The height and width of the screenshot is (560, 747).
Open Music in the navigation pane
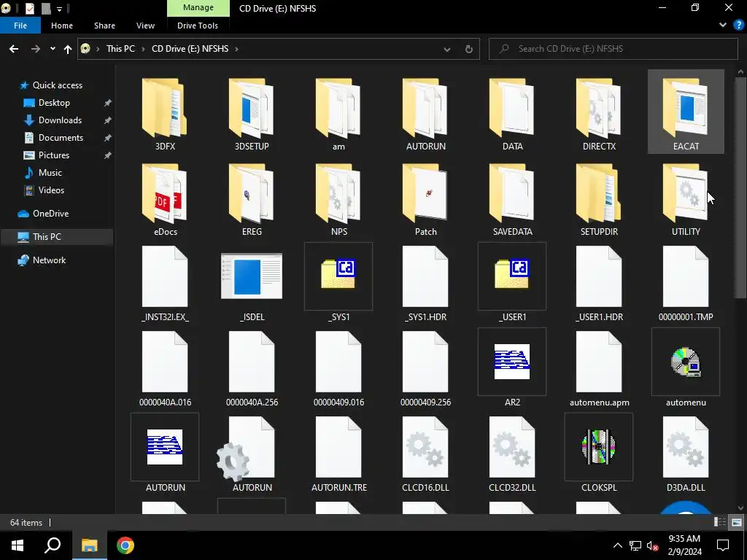50,173
